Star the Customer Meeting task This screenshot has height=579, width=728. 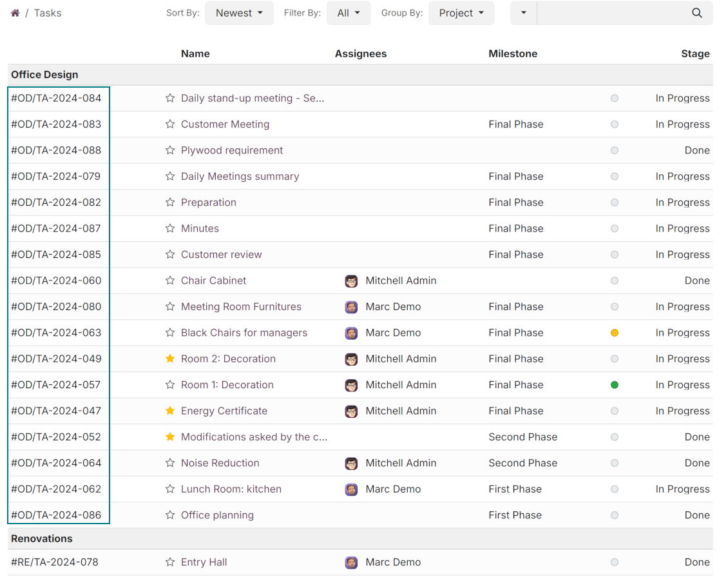click(x=170, y=124)
